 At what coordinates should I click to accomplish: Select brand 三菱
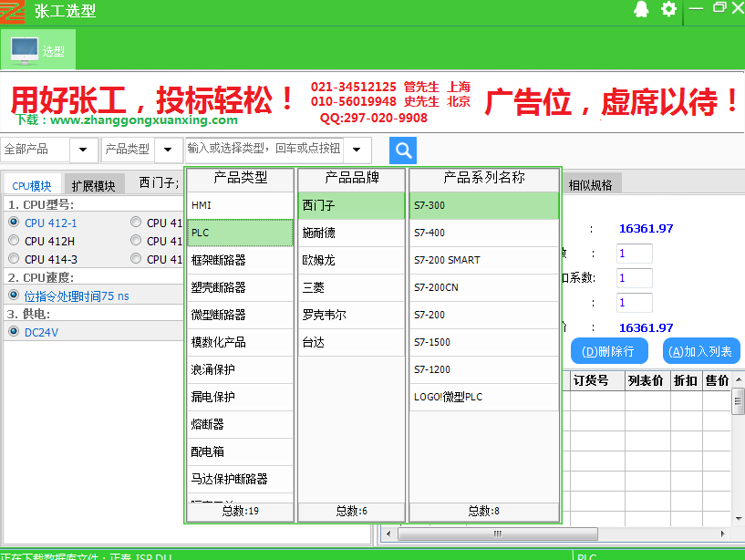[352, 287]
